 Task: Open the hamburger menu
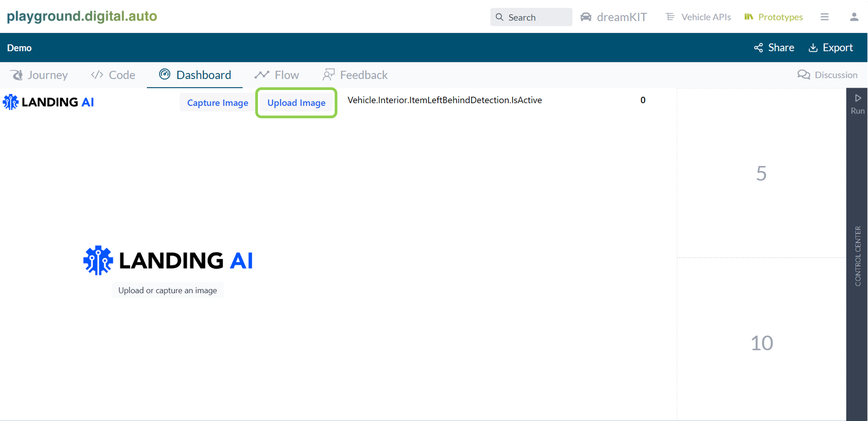point(825,17)
